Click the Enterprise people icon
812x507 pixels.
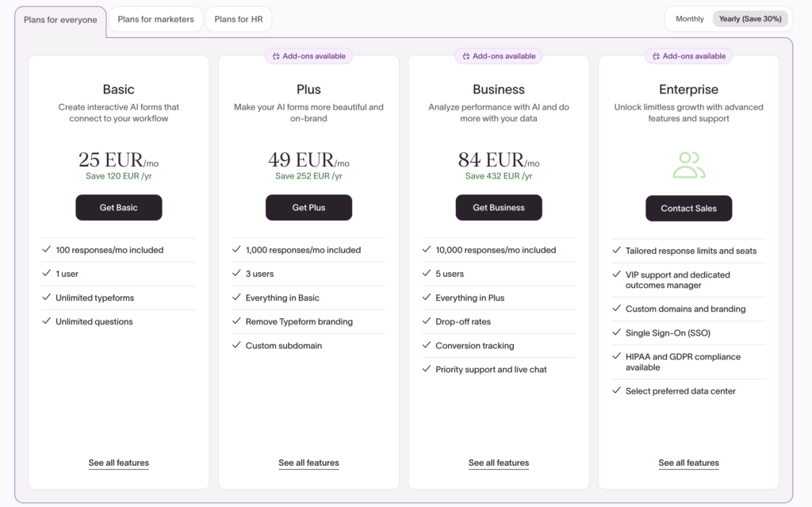[688, 164]
